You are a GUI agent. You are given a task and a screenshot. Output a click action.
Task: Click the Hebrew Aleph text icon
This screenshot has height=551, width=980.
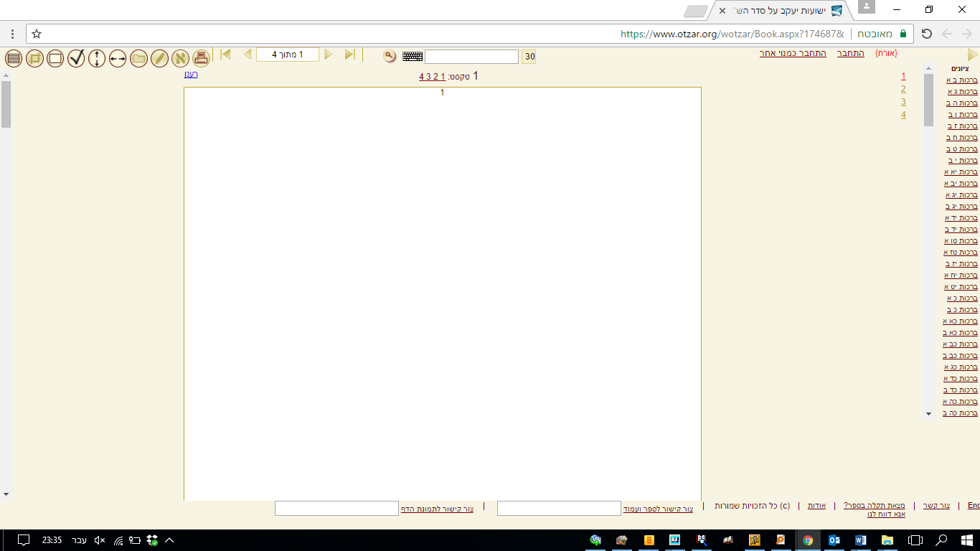(180, 59)
